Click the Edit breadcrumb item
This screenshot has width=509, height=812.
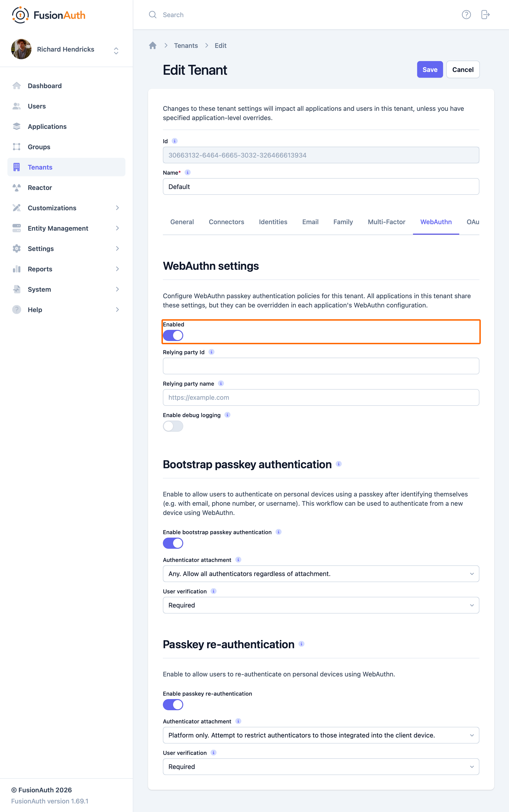(220, 45)
